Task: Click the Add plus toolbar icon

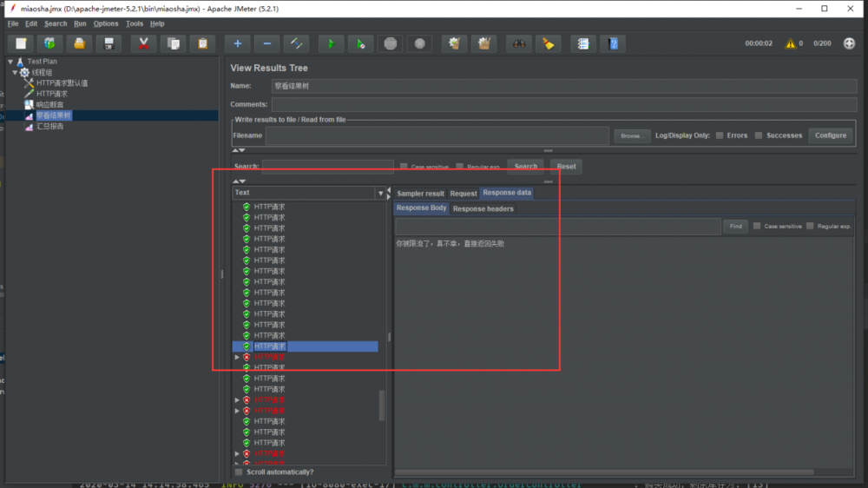Action: click(237, 43)
